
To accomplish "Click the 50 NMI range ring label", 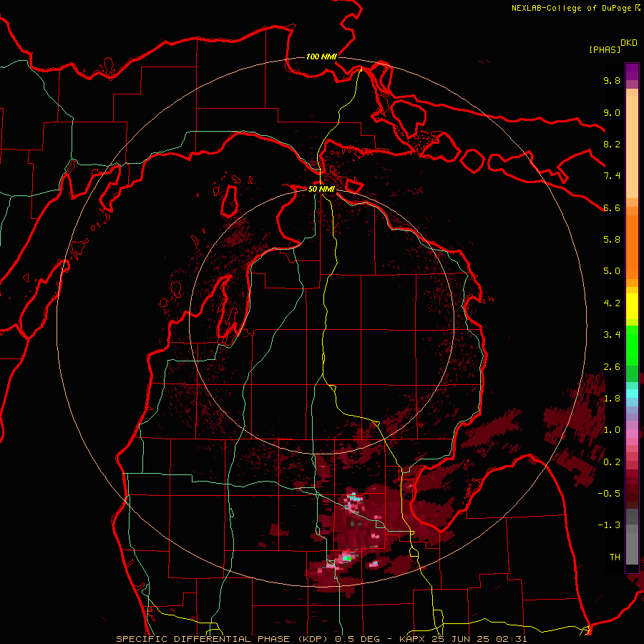I will [321, 189].
